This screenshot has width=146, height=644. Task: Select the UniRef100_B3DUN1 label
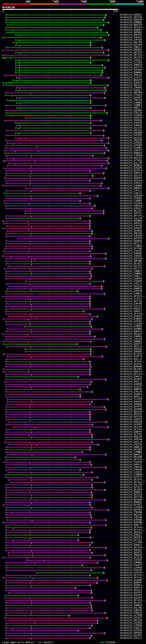131,254
